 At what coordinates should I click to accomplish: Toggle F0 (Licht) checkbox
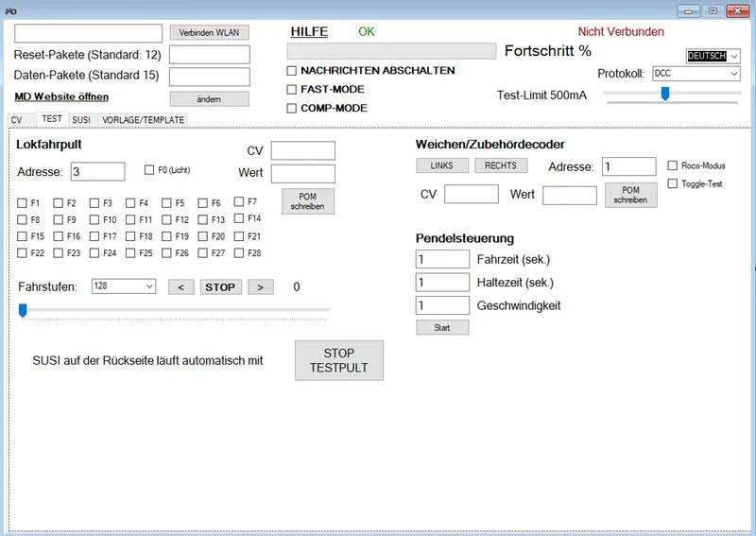pyautogui.click(x=149, y=170)
